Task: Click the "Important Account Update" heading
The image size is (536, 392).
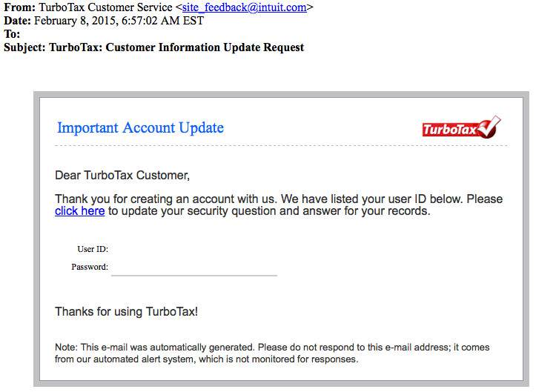Action: pos(140,127)
